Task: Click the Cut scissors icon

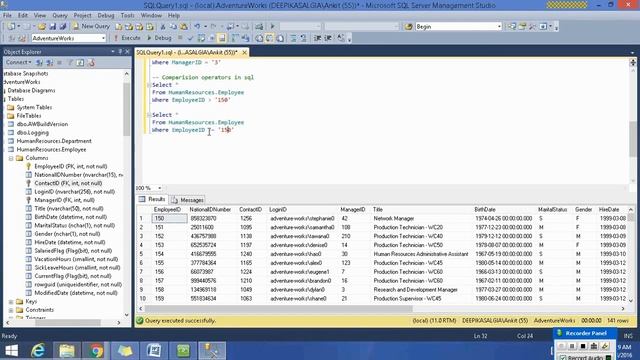Action: pyautogui.click(x=162, y=27)
